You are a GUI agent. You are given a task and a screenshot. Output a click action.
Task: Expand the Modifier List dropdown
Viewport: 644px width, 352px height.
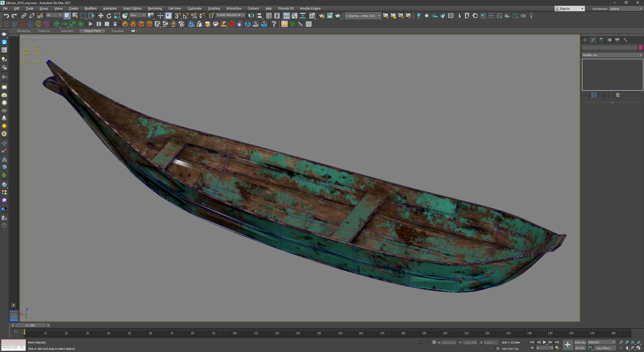coord(612,55)
